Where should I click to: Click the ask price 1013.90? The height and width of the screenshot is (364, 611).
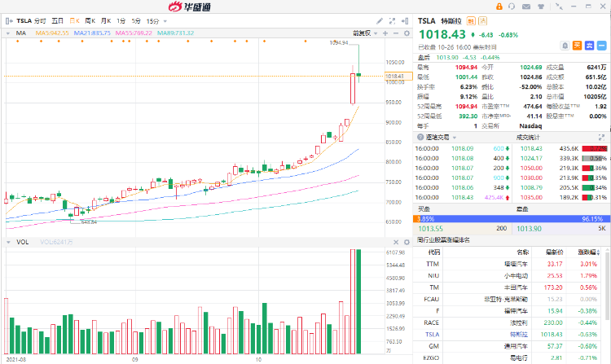click(x=529, y=229)
